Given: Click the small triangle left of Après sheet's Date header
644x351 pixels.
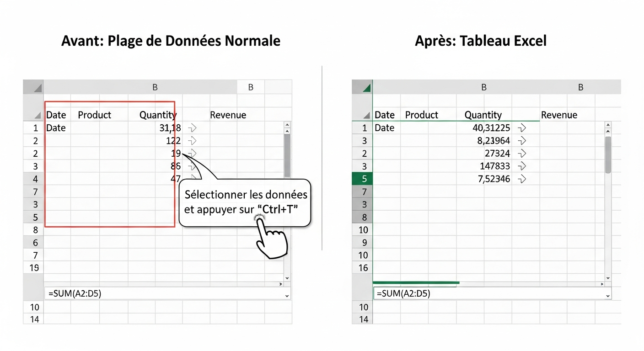Looking at the screenshot, I should coord(366,116).
